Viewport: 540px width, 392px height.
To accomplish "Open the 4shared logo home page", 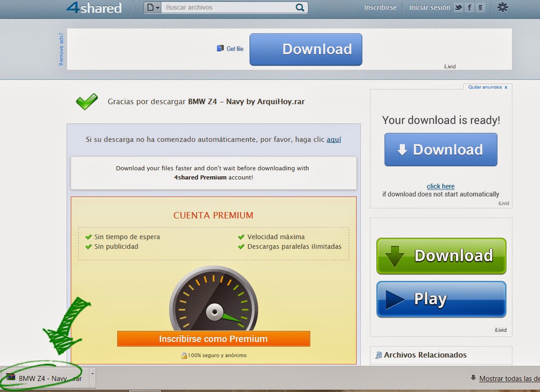I will [x=94, y=7].
